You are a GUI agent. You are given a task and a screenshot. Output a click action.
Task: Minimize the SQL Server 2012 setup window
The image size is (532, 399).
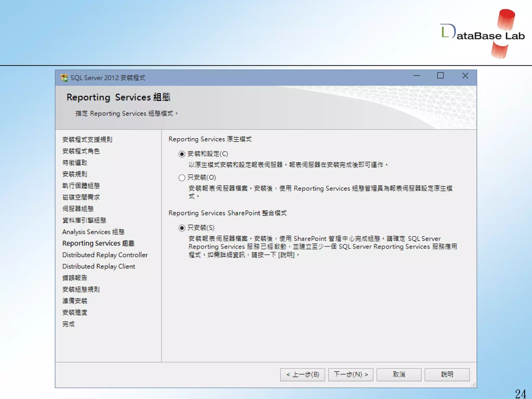[x=417, y=76]
